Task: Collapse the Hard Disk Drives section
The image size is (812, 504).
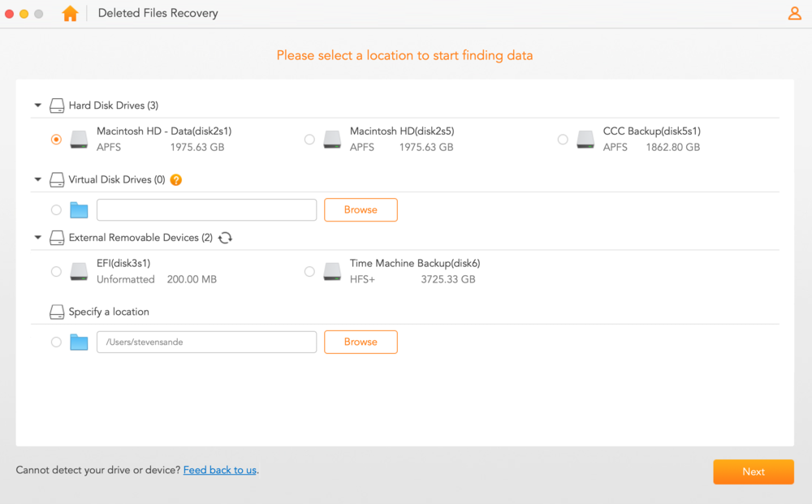Action: 38,105
